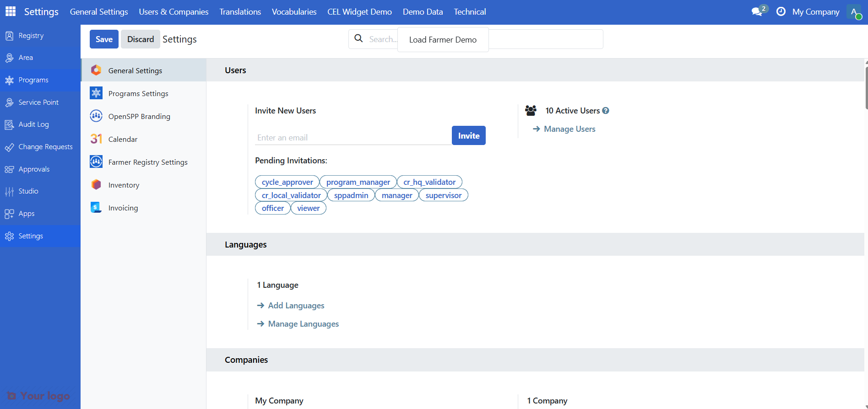Open the Approvals sidebar icon

point(9,169)
